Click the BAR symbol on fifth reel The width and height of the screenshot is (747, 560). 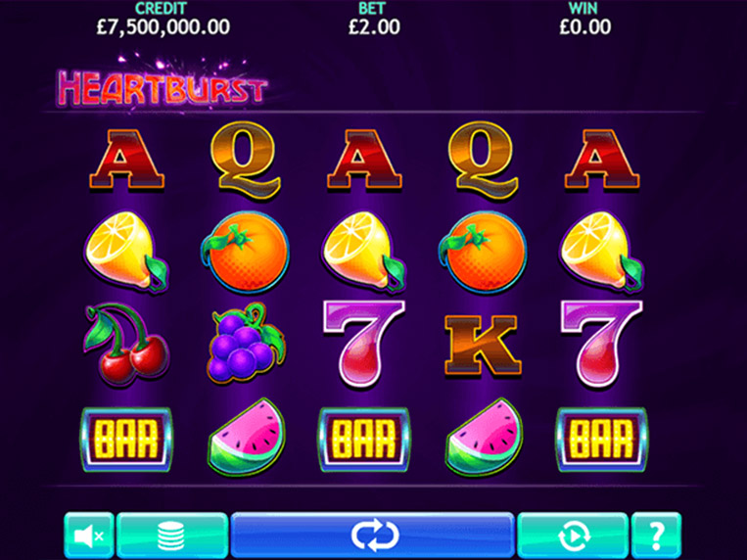pyautogui.click(x=602, y=440)
